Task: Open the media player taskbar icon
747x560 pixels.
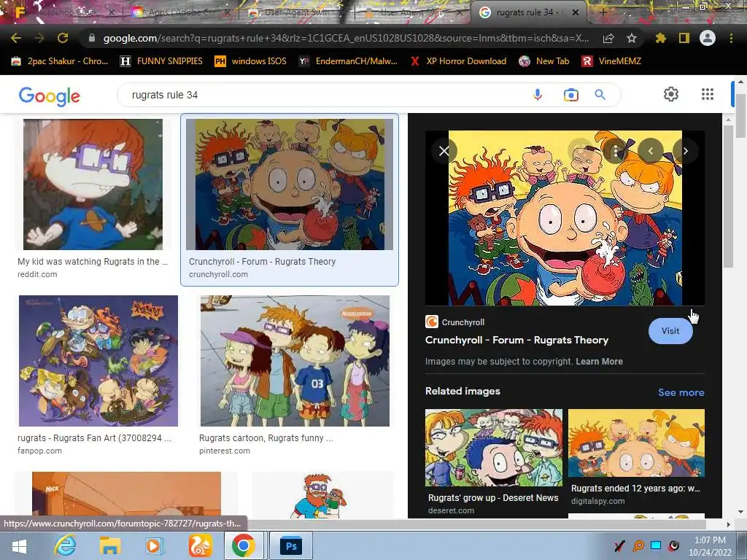Action: (154, 545)
